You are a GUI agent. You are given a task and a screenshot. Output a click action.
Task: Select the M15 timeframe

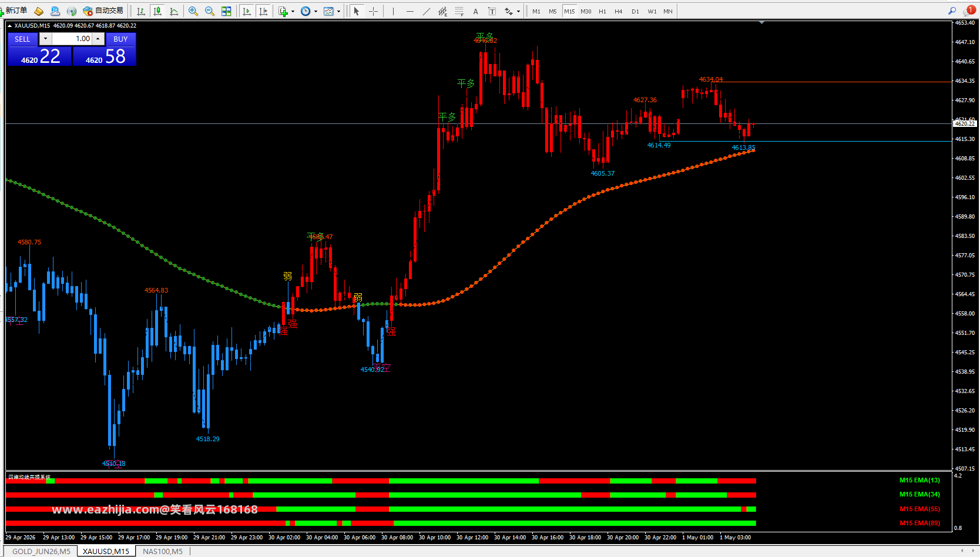click(x=569, y=11)
